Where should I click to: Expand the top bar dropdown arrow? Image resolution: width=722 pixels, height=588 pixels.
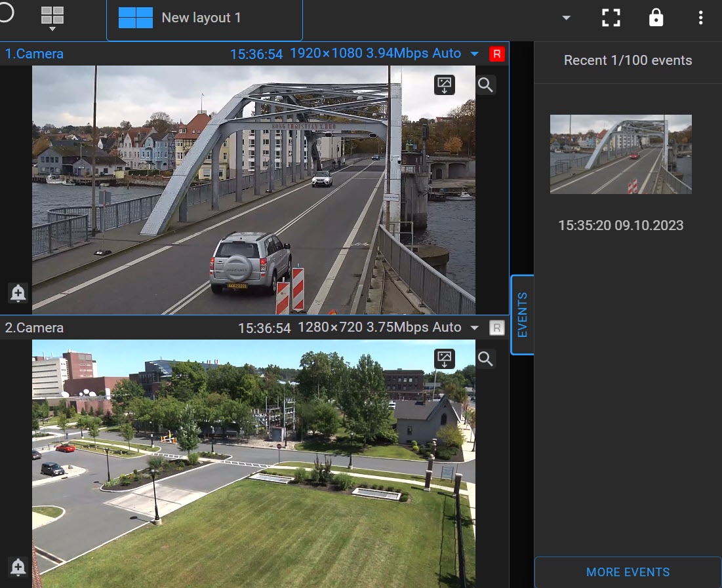567,18
